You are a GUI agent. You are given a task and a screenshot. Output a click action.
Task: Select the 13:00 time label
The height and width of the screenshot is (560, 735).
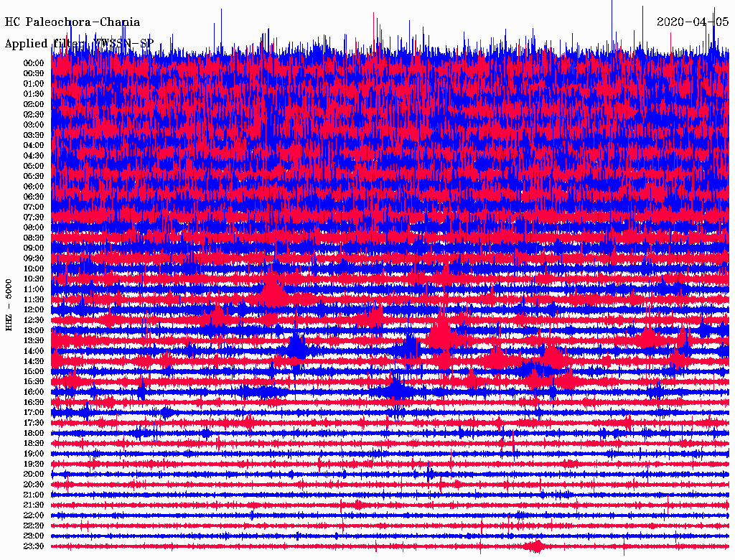tap(34, 330)
